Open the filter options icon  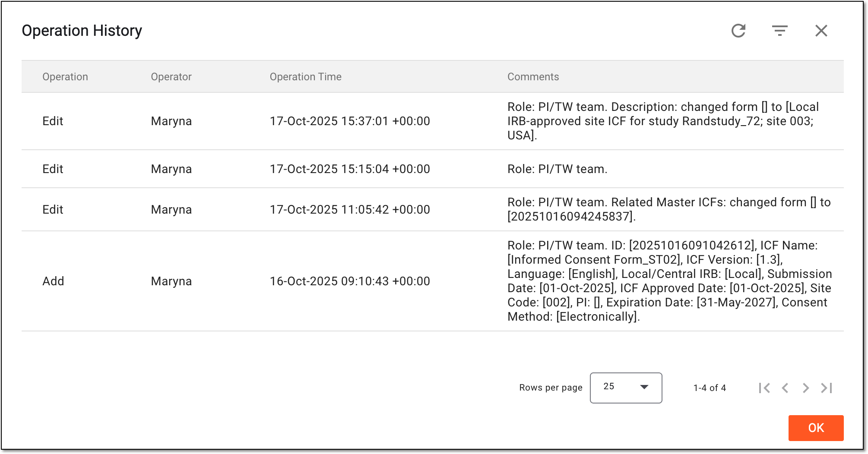pyautogui.click(x=780, y=31)
